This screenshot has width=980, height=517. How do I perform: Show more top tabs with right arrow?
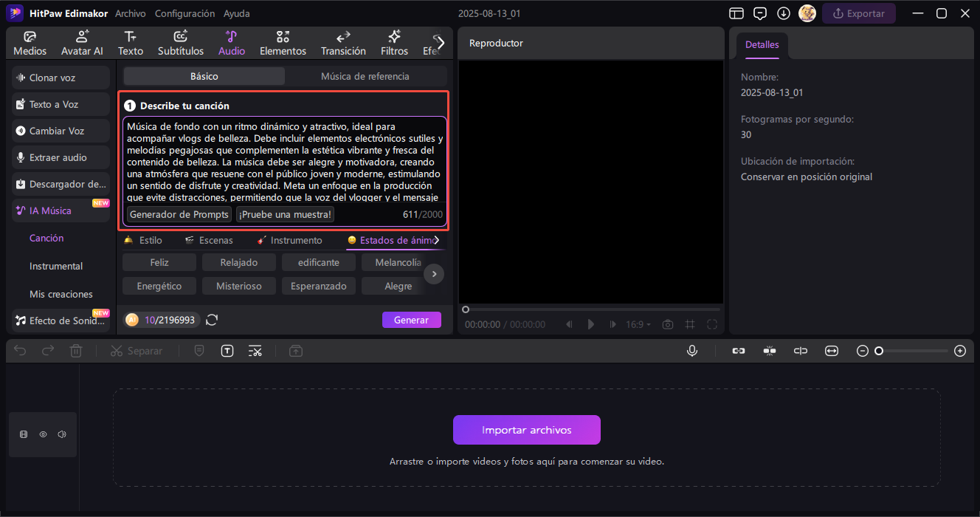tap(441, 43)
